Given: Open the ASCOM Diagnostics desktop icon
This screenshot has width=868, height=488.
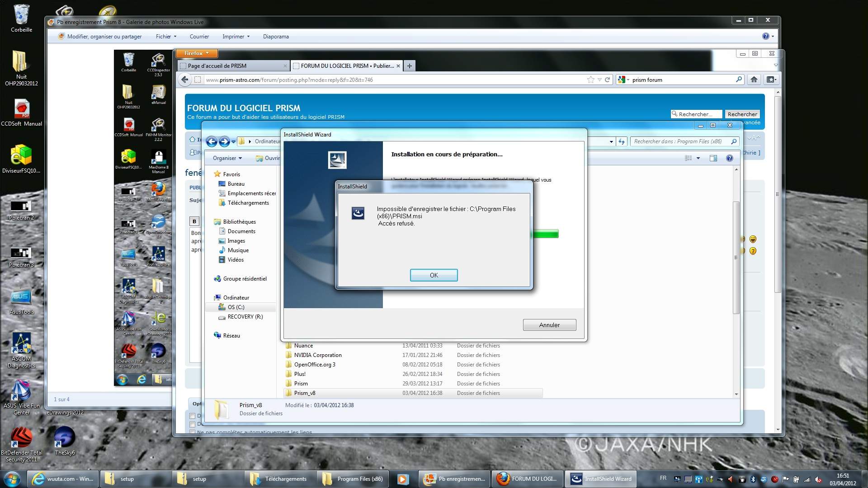Looking at the screenshot, I should pos(21,344).
